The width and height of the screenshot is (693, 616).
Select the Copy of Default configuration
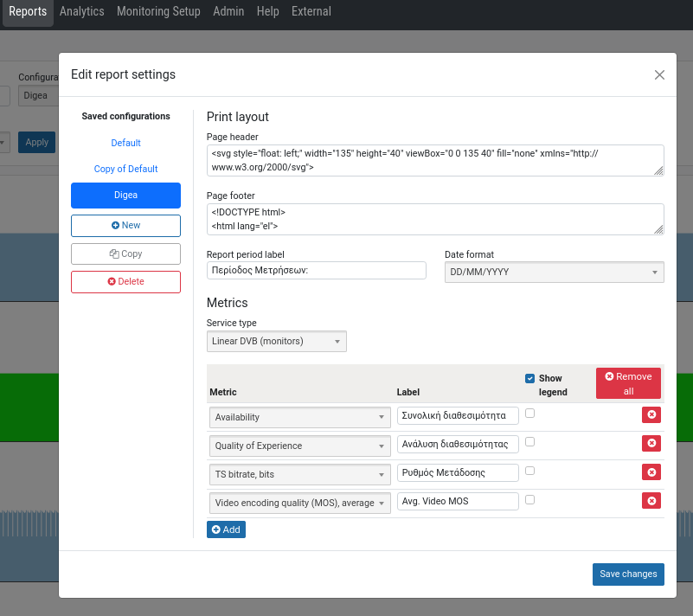point(125,169)
